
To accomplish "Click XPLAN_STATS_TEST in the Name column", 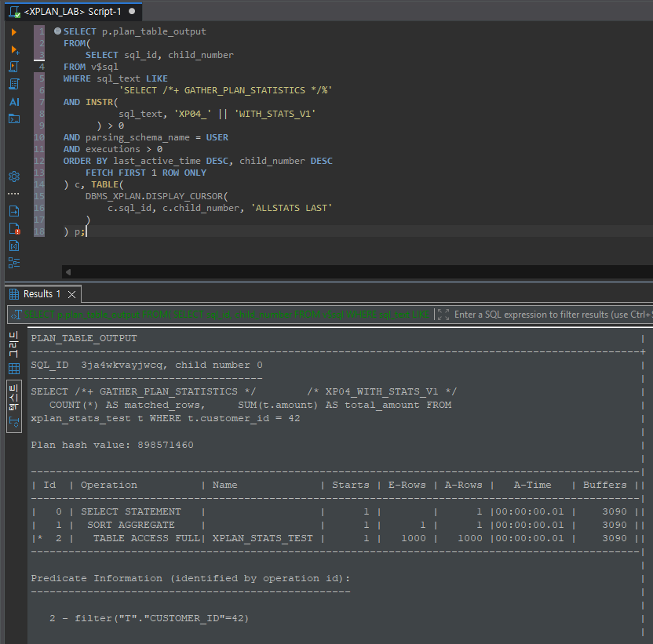I will (262, 538).
